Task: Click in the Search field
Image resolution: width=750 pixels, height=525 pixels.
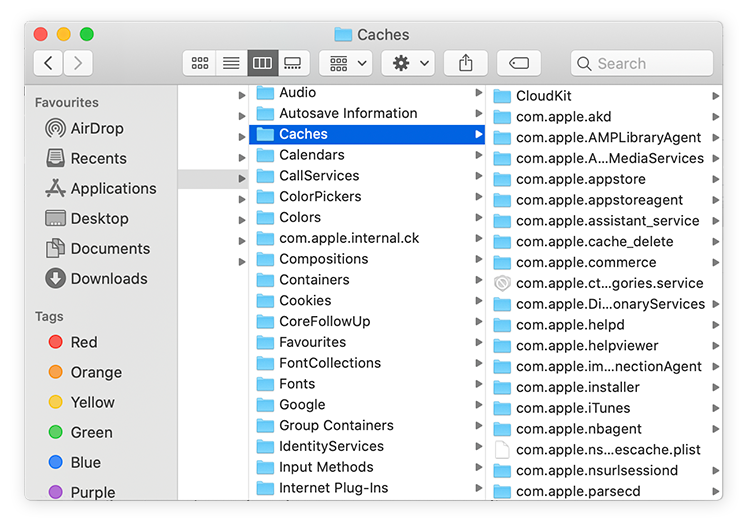Action: tap(641, 63)
